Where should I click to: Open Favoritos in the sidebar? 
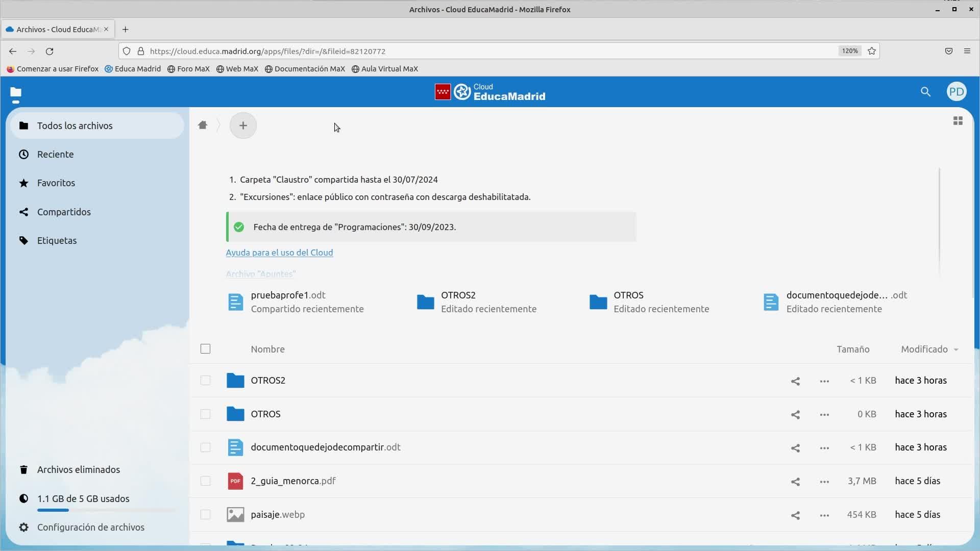click(56, 183)
